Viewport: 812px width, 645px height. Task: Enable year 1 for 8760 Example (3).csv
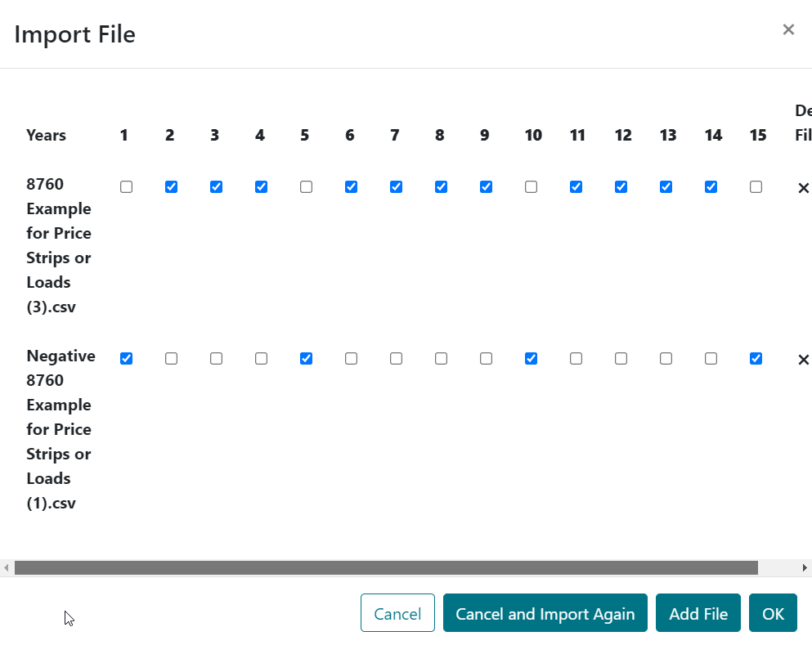[x=126, y=186]
